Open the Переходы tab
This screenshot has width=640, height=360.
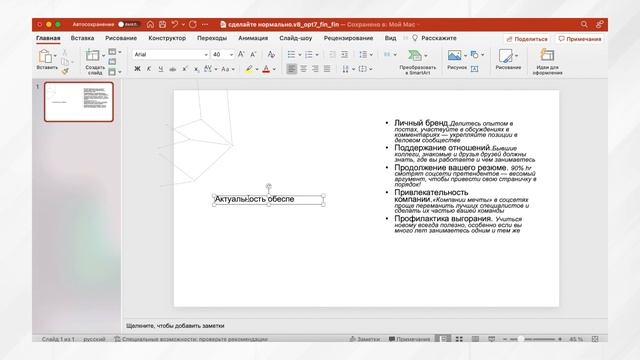pos(212,38)
